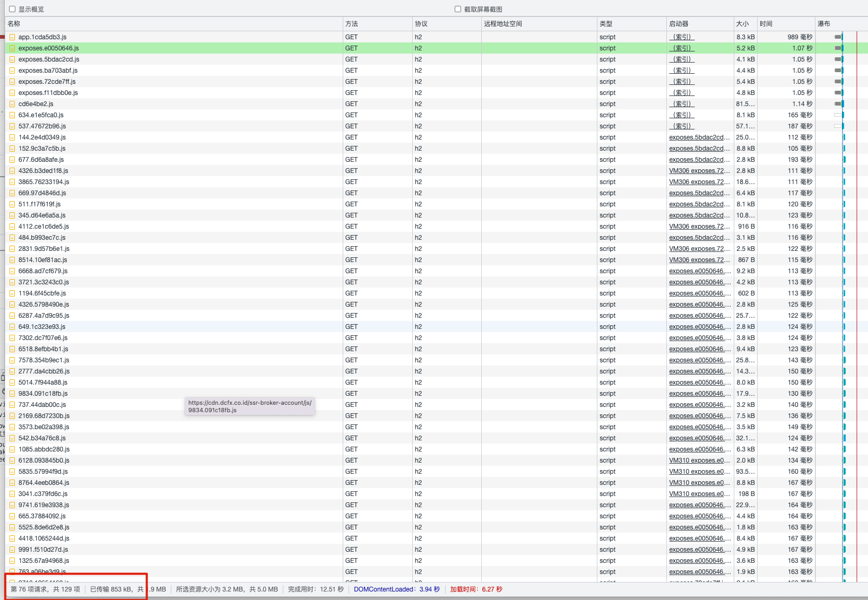Select request row 8764.4eeb0864.js
The height and width of the screenshot is (600, 868).
click(x=436, y=483)
